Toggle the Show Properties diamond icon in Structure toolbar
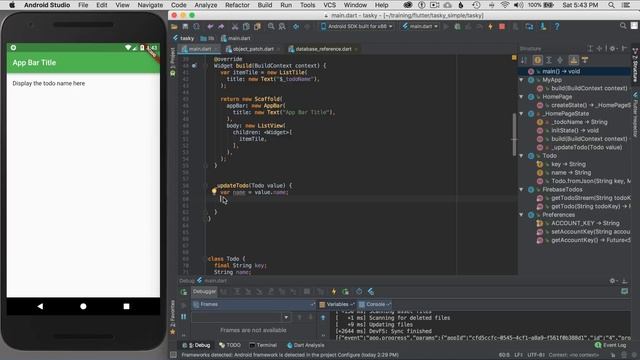This screenshot has height=360, width=640. 560,60
